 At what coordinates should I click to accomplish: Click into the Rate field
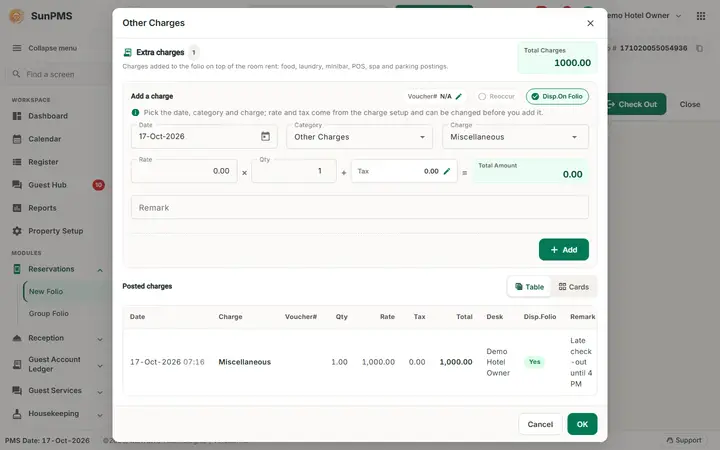pos(184,171)
